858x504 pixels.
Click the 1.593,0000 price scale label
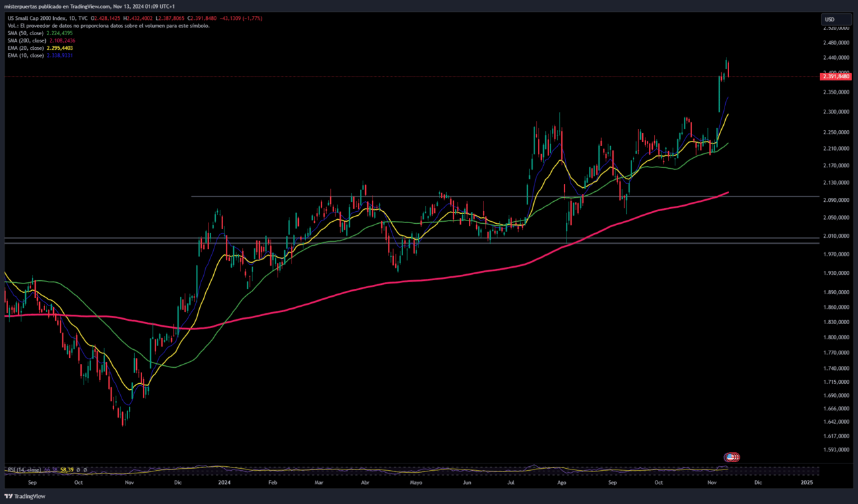pos(836,450)
